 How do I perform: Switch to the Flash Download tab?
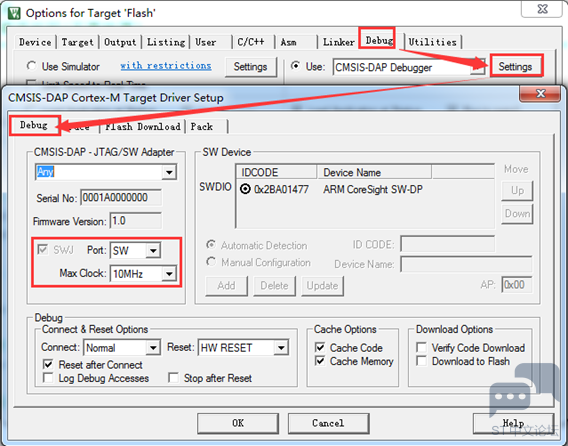point(143,126)
